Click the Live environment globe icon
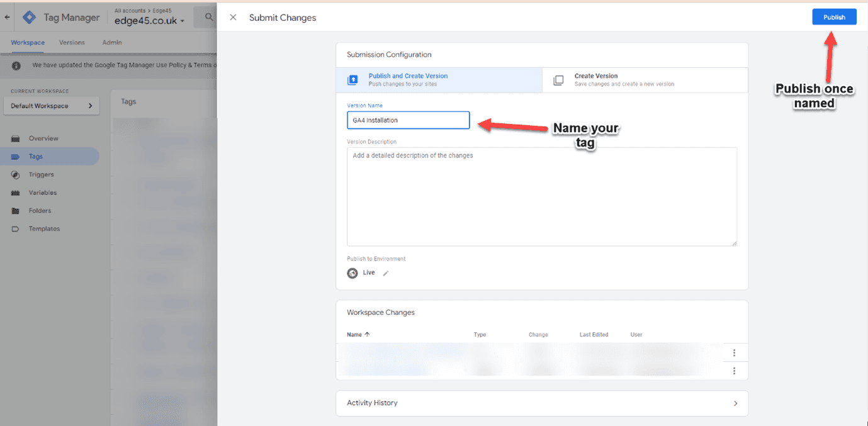The width and height of the screenshot is (868, 426). pyautogui.click(x=352, y=273)
